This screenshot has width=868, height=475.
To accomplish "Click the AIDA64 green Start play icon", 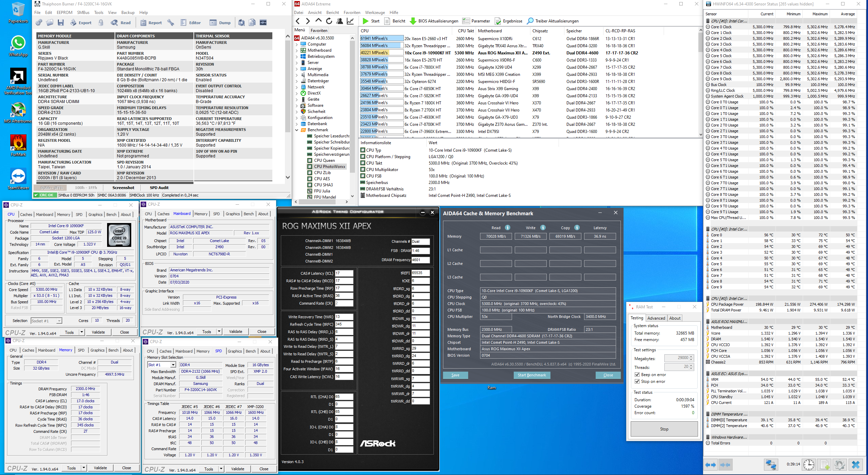I will [x=366, y=21].
